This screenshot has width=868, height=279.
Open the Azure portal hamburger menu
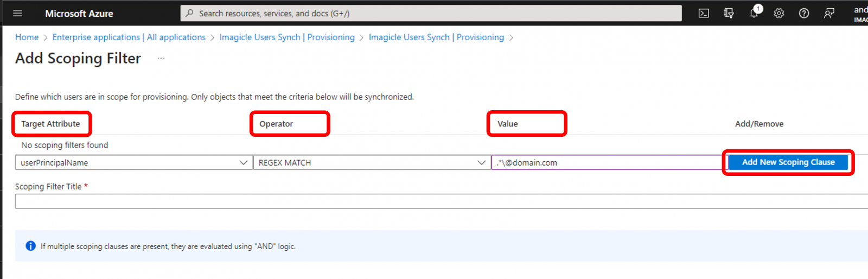coord(17,13)
